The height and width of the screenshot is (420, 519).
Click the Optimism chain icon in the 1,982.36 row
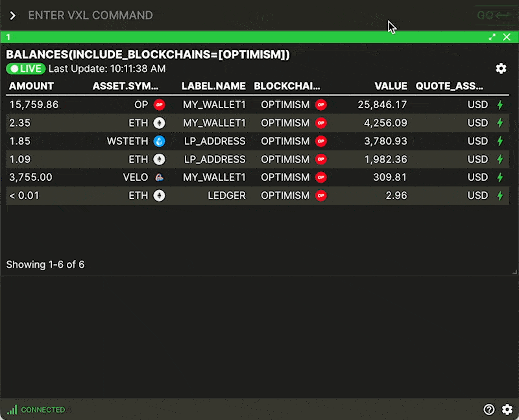320,159
